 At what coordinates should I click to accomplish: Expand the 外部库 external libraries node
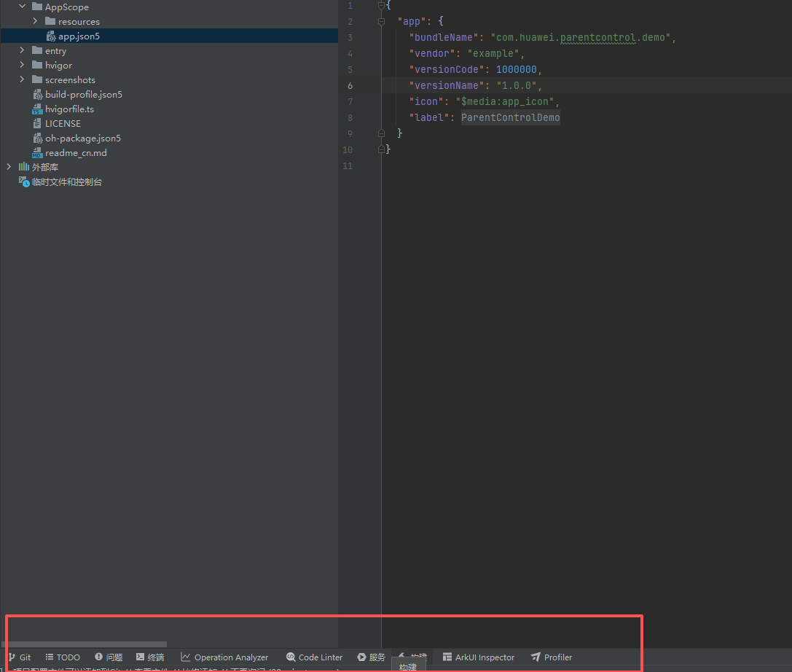tap(9, 167)
